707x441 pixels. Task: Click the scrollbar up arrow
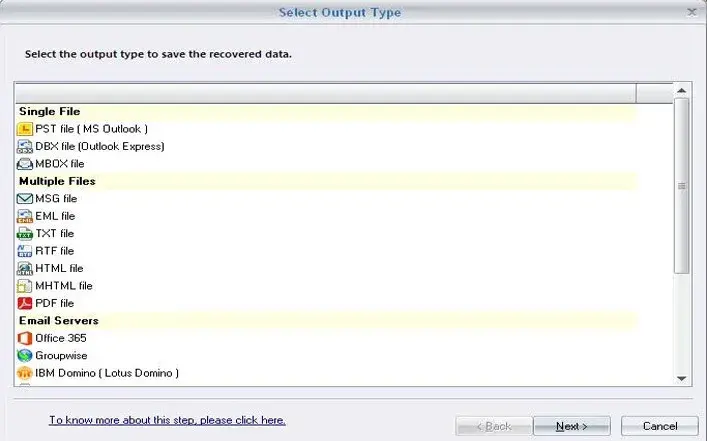pos(682,91)
